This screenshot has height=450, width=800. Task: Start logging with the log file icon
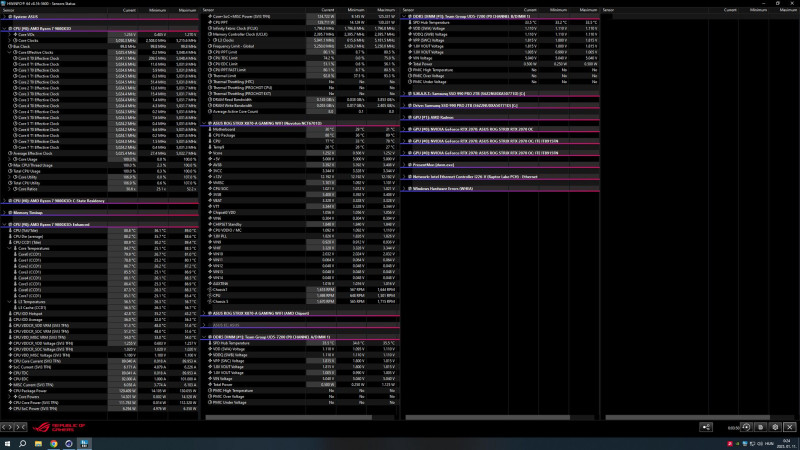click(761, 427)
